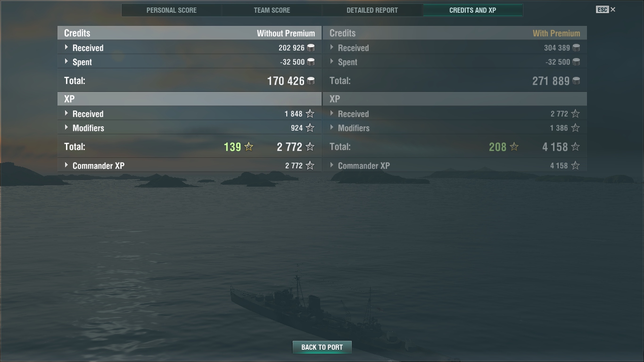Click the credits coin icon beside 202 926
Image resolution: width=644 pixels, height=362 pixels.
311,48
